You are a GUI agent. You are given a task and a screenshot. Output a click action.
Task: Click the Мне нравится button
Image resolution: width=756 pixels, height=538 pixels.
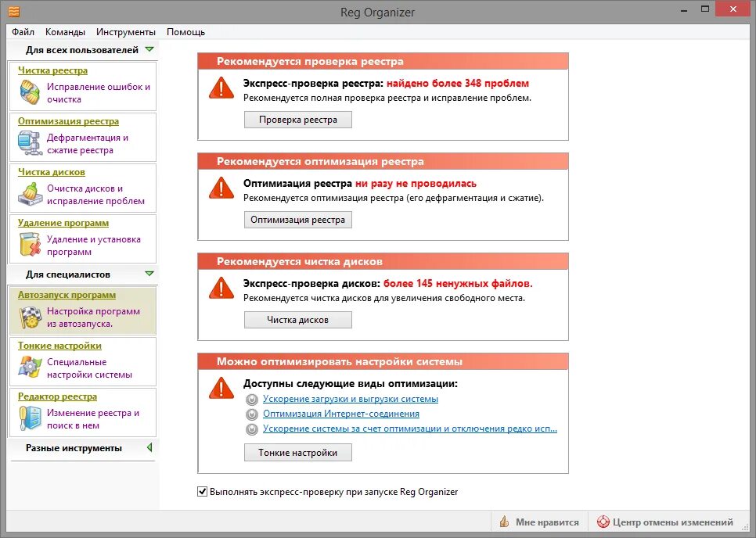point(539,522)
